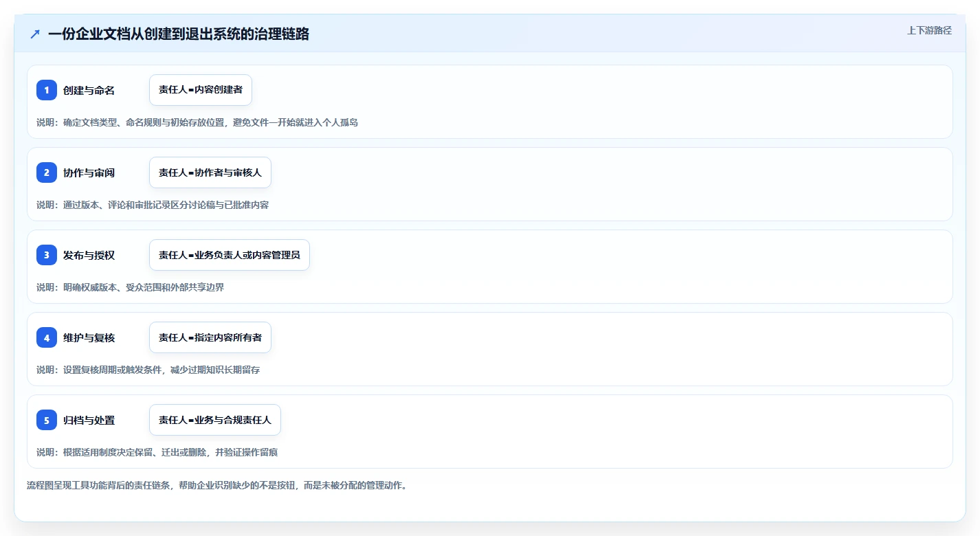Click the 维护与复核 step title

tap(89, 337)
